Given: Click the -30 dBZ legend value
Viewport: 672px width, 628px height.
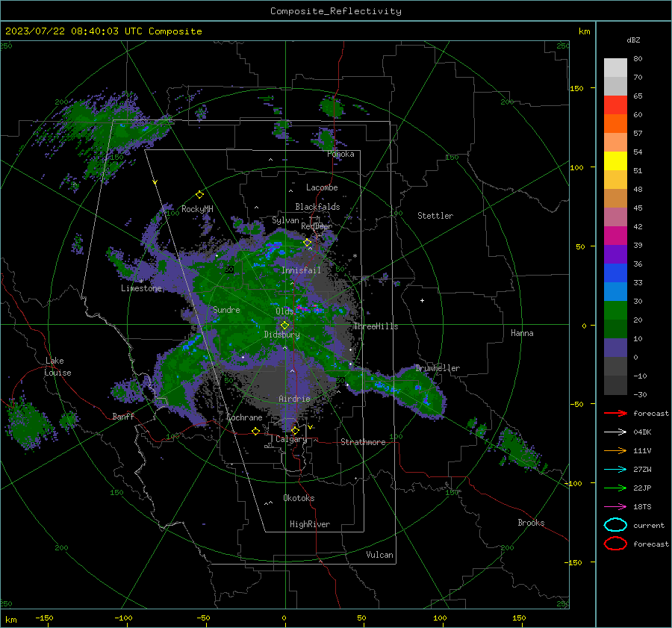Looking at the screenshot, I should click(641, 394).
